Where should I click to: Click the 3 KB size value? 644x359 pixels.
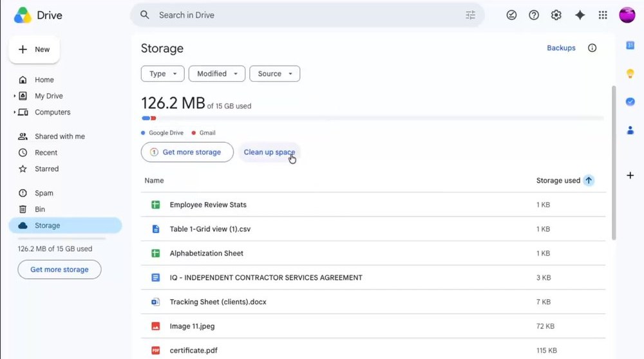[544, 278]
